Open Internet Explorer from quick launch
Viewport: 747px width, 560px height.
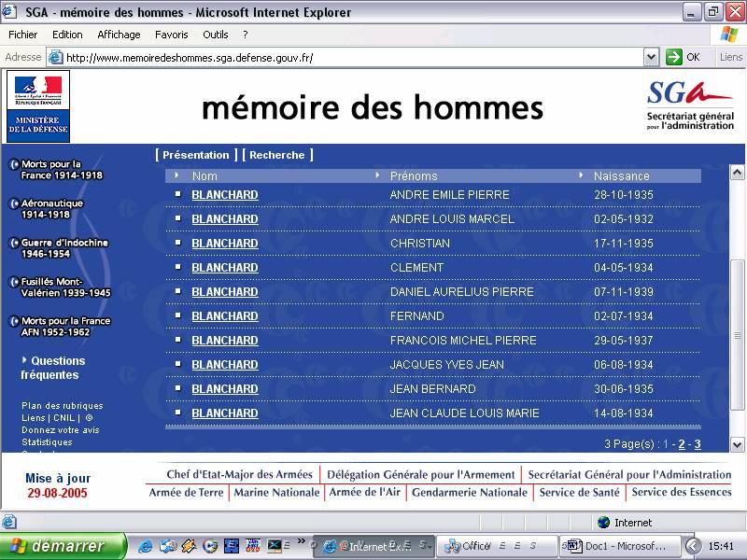(145, 546)
